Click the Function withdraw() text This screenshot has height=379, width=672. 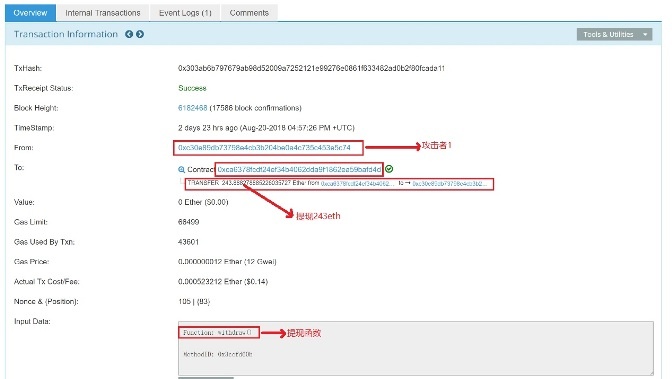217,333
